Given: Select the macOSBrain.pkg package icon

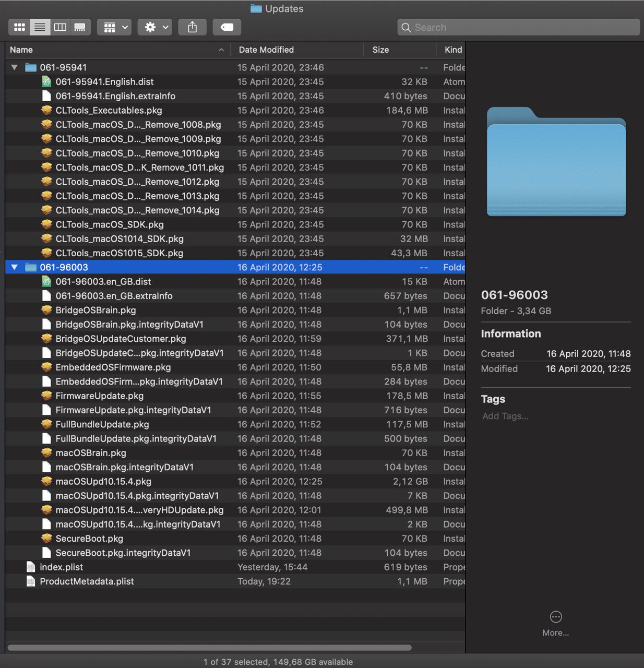Looking at the screenshot, I should [46, 453].
